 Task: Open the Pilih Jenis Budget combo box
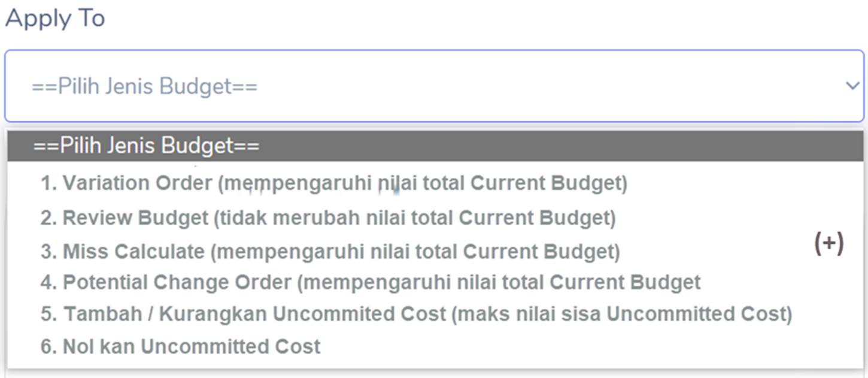click(434, 86)
